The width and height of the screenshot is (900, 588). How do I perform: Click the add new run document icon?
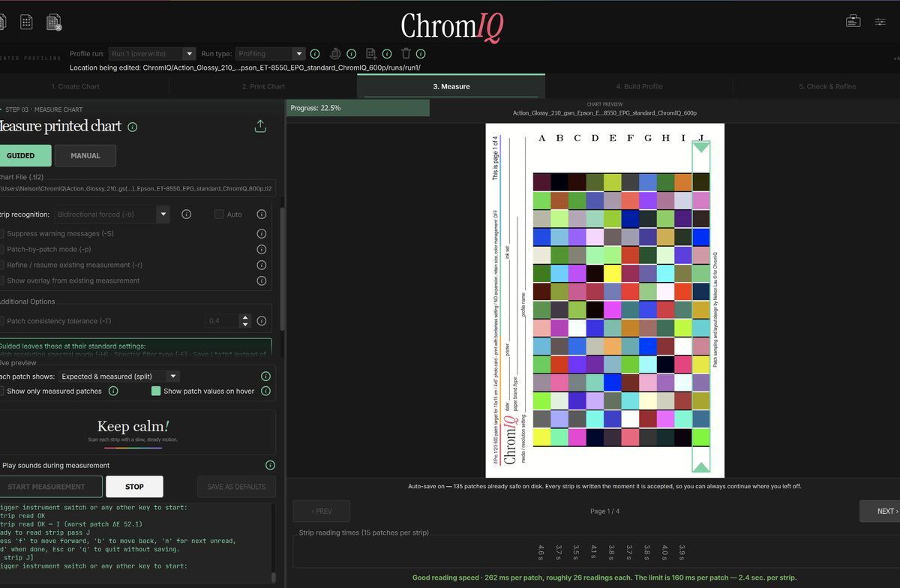[370, 54]
